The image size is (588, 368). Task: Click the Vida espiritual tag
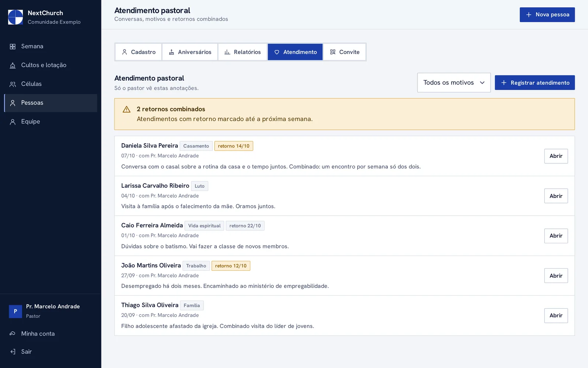[204, 226]
